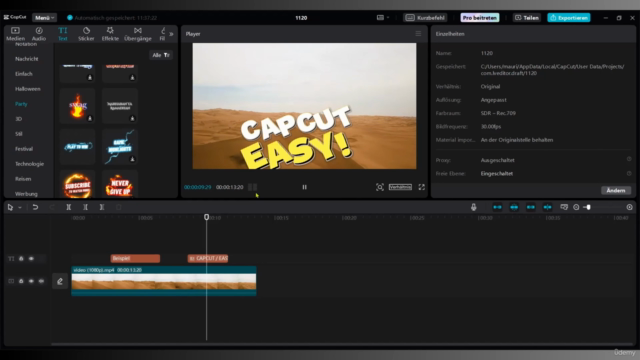Toggle auto snapping on timeline

tap(514, 207)
